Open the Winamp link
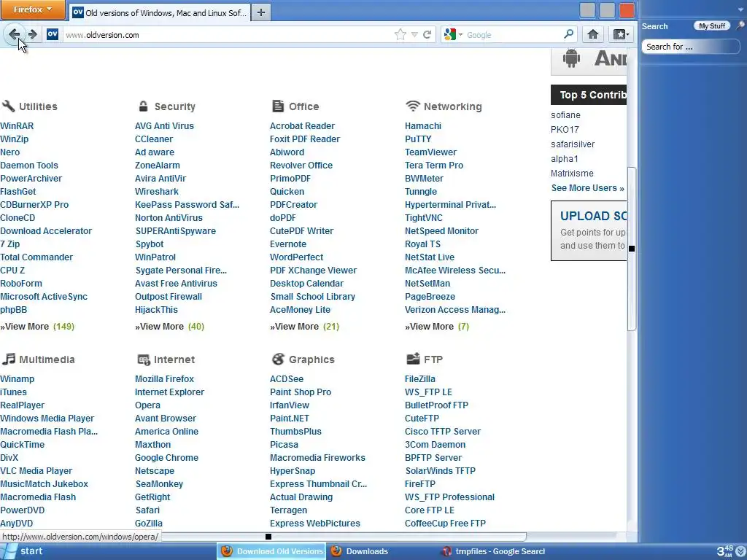This screenshot has width=747, height=560. [18, 379]
